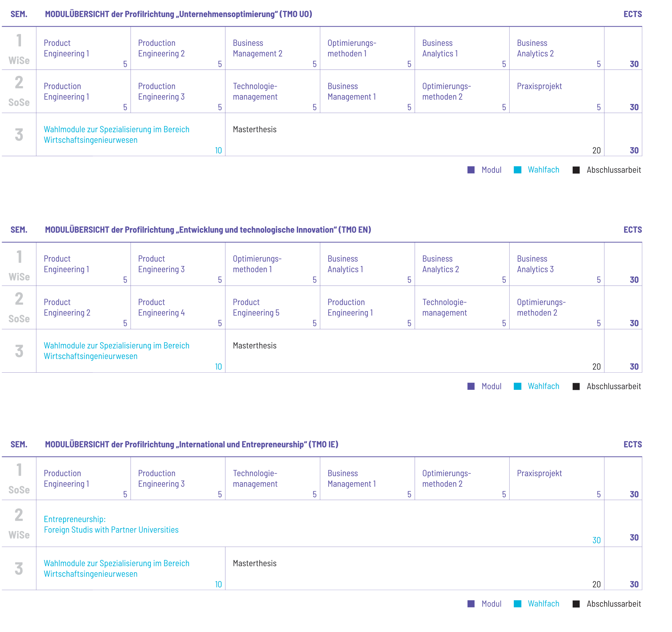Click the purple Modul swatch under TMO UO table
Image resolution: width=672 pixels, height=632 pixels.
471,170
